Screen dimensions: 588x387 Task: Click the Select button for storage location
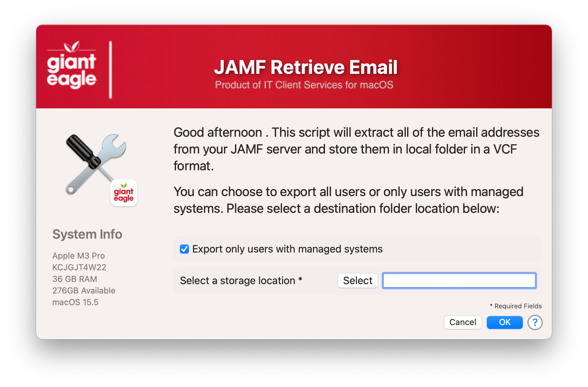[358, 281]
